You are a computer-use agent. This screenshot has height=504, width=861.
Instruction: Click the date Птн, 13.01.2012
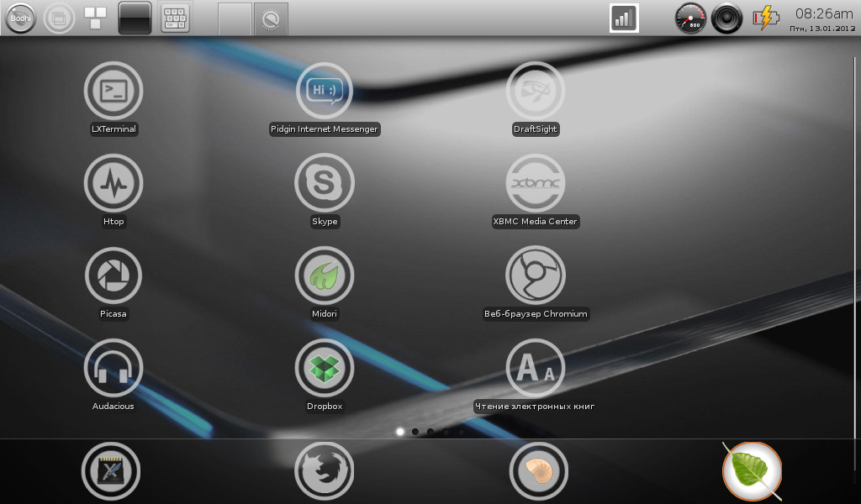822,29
